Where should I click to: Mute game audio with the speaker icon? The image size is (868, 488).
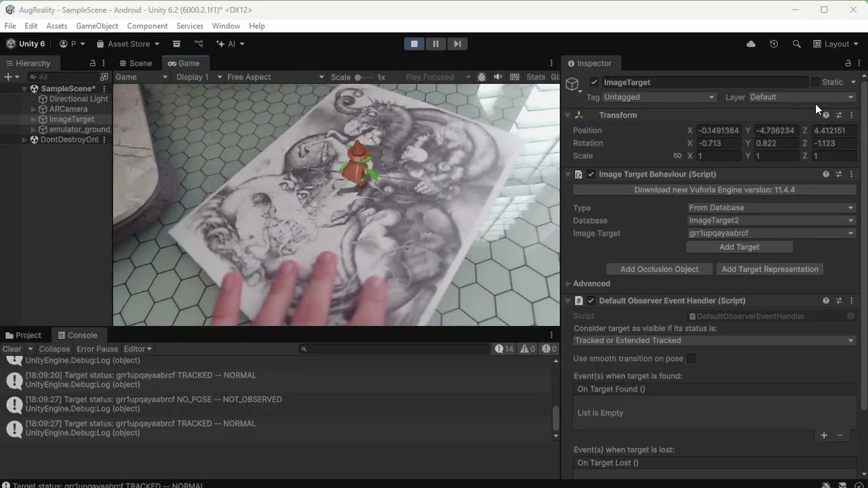pyautogui.click(x=498, y=77)
